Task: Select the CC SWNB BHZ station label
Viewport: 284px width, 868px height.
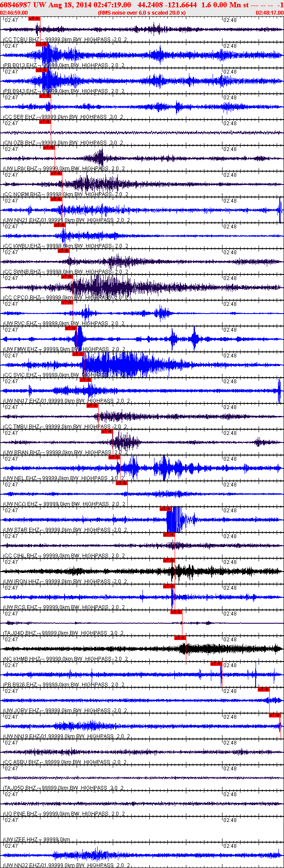Action: click(x=22, y=272)
